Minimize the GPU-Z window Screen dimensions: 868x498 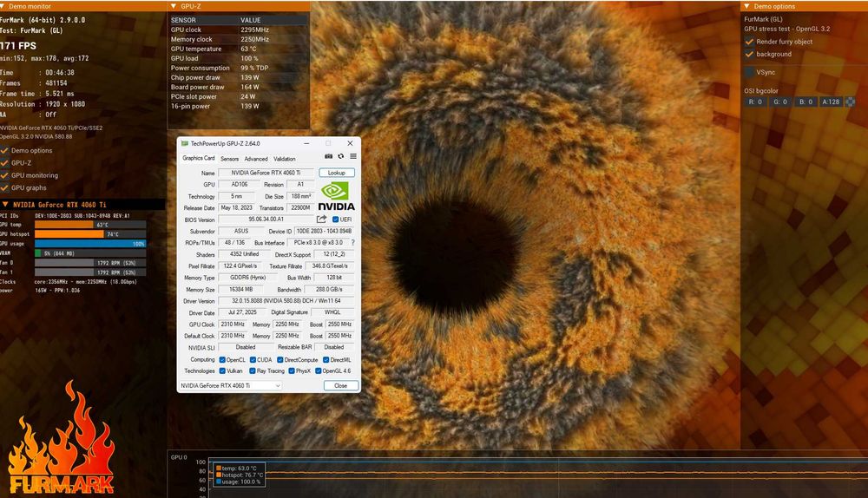point(306,143)
